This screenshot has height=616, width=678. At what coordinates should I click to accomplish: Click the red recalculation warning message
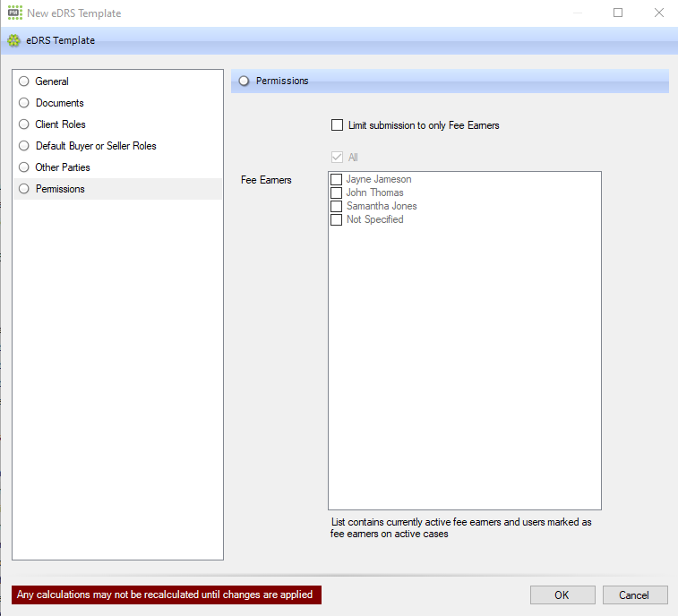[x=167, y=595]
